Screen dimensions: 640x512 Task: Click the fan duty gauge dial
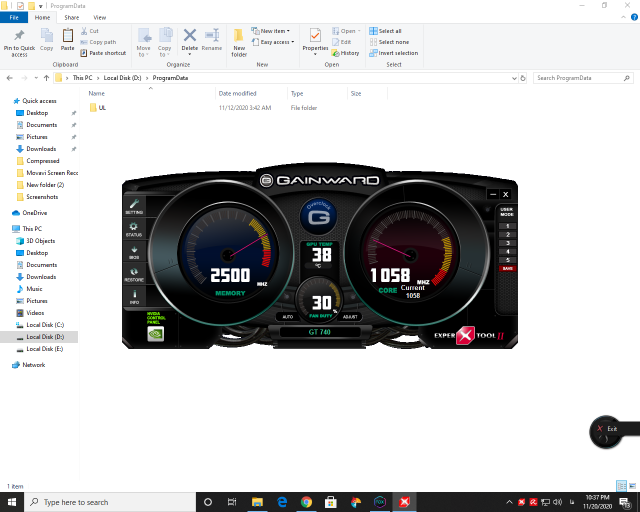(320, 300)
